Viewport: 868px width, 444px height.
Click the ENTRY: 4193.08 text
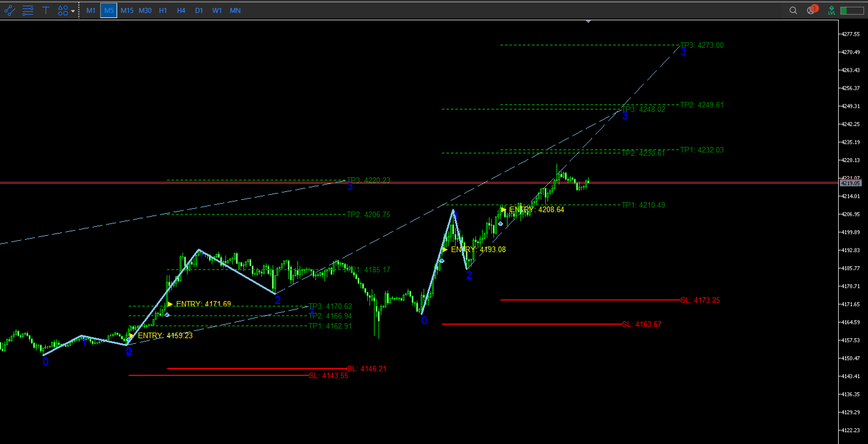click(x=478, y=249)
